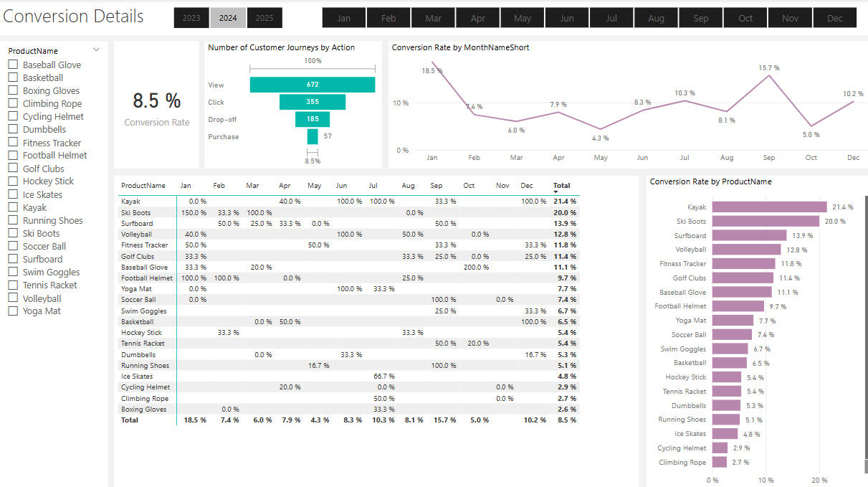Screen dimensions: 868x487
Task: Filter by the Jan month button
Action: 344,18
